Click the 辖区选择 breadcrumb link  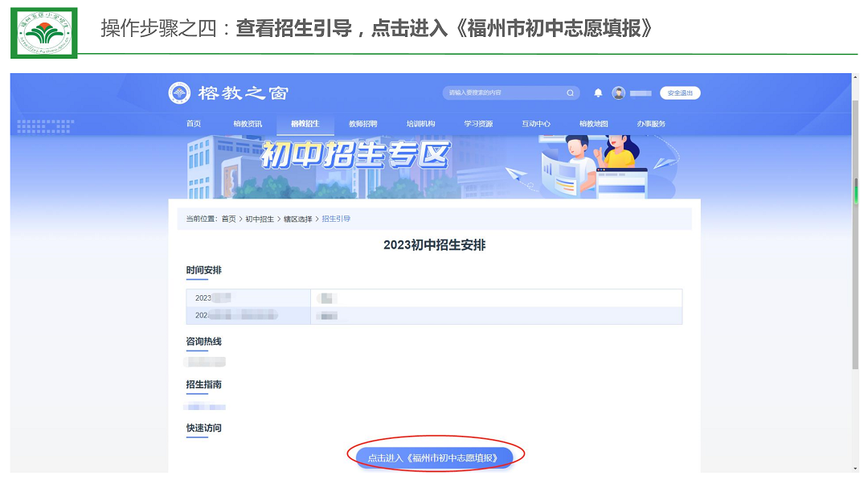coord(297,219)
